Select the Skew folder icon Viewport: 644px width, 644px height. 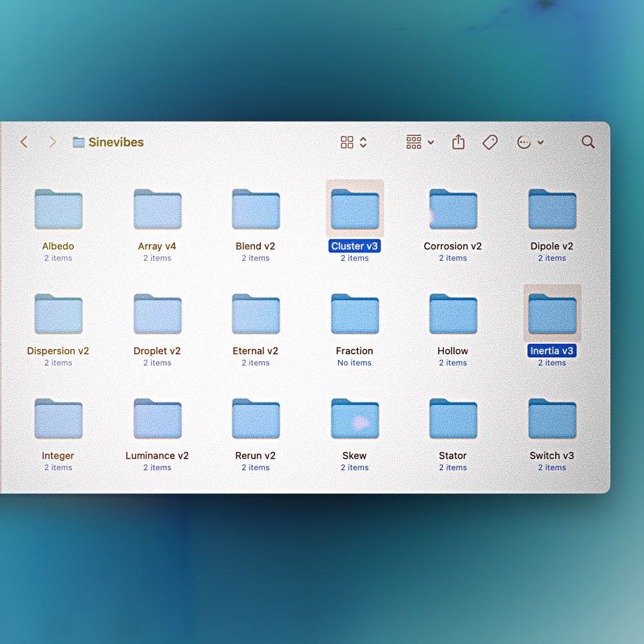355,419
